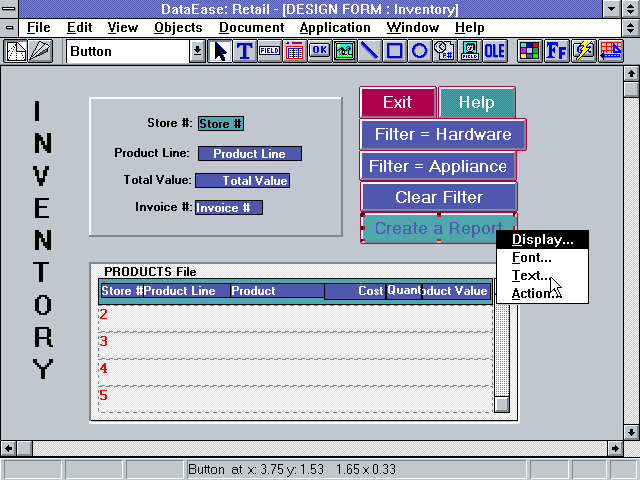The height and width of the screenshot is (480, 640).
Task: Select the Text tool
Action: (x=244, y=51)
